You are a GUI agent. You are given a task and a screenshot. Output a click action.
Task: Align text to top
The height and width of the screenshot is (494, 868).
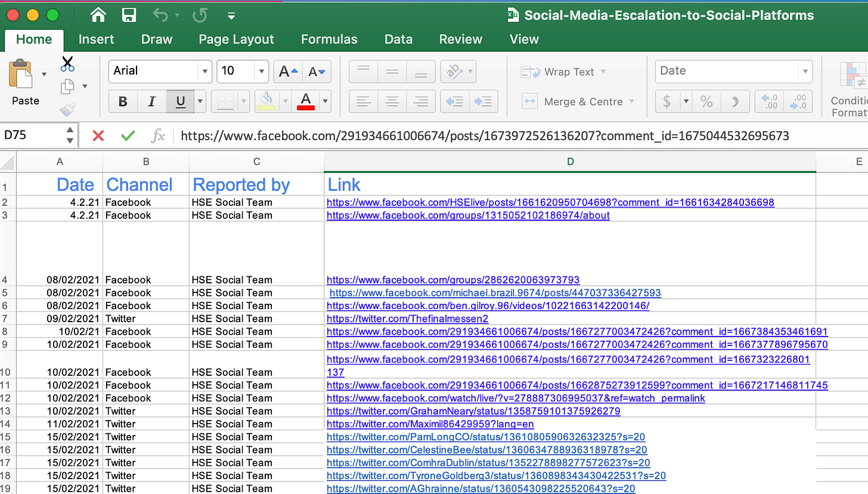(x=363, y=72)
